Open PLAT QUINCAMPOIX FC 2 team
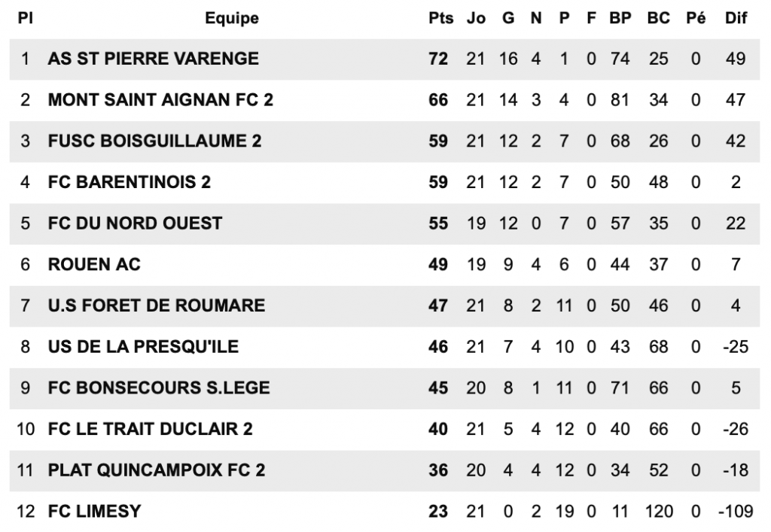Screen dimensions: 771x532 coord(157,470)
